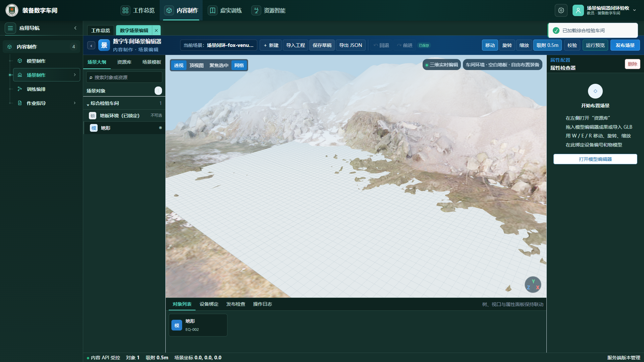Expand the 场景制作 submenu chevron

75,75
